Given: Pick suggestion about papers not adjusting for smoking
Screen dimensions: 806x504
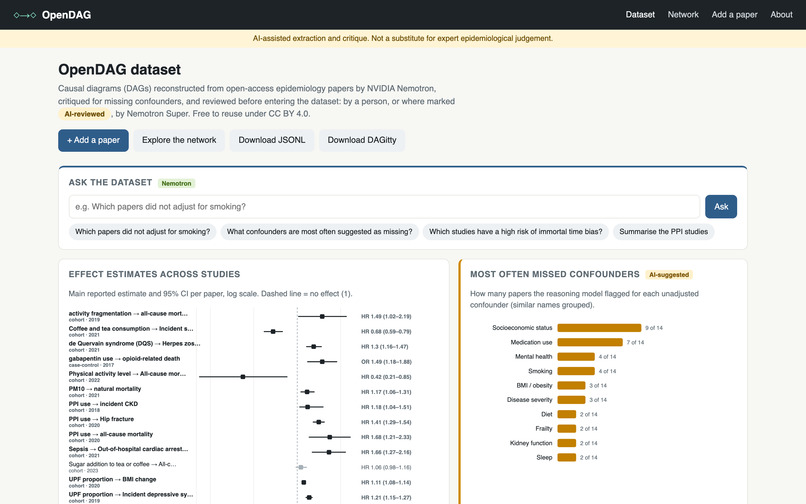Looking at the screenshot, I should coord(142,231).
